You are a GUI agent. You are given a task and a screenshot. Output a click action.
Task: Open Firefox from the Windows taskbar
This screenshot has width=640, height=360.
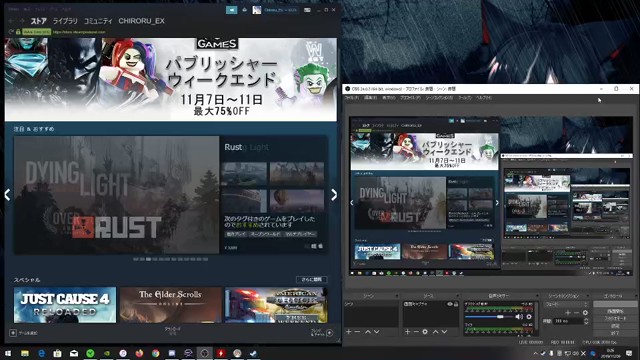[139, 353]
